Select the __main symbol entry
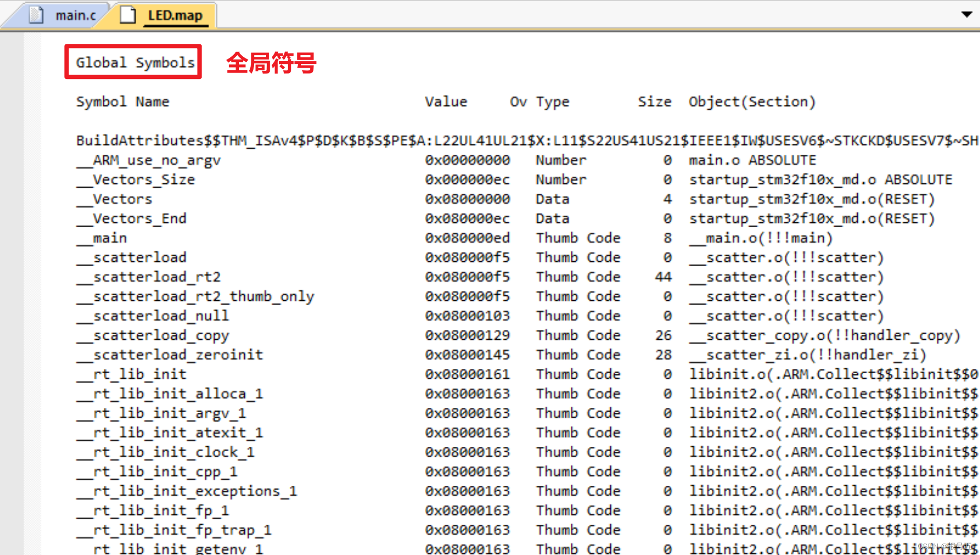980x555 pixels. [x=101, y=237]
